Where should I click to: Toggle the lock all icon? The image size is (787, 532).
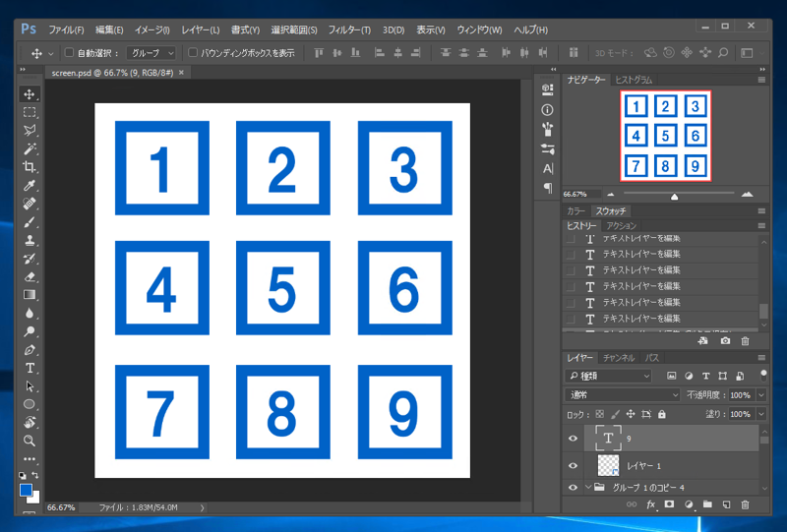click(662, 414)
